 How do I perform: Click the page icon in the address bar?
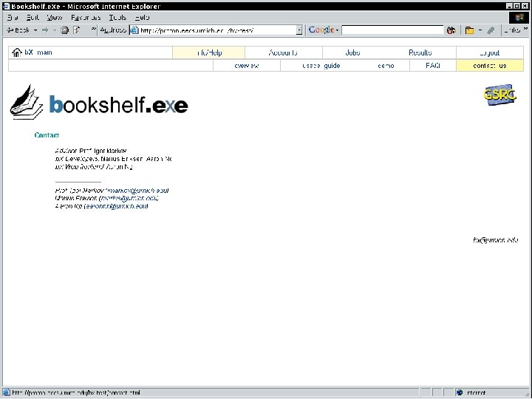point(134,30)
